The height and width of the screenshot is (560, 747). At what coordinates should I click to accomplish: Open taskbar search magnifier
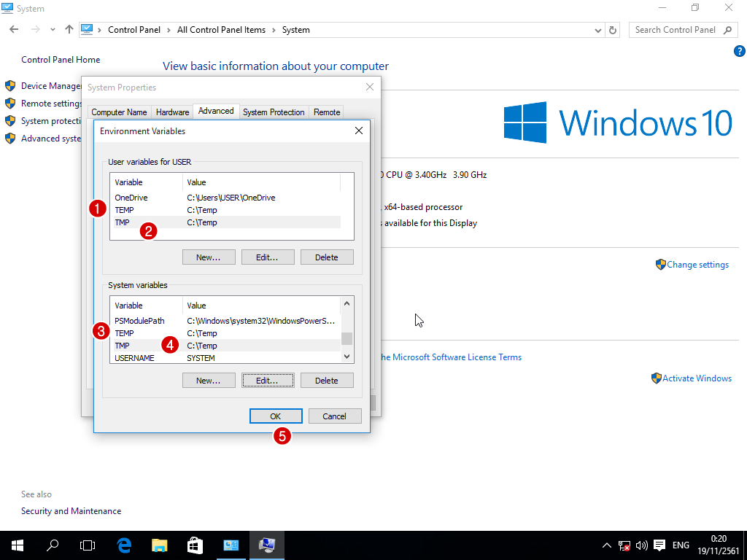(53, 545)
